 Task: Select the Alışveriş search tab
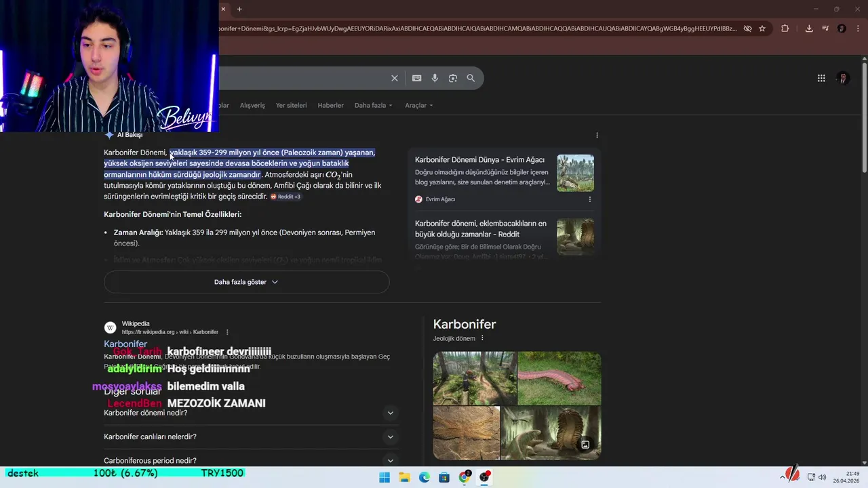tap(252, 105)
